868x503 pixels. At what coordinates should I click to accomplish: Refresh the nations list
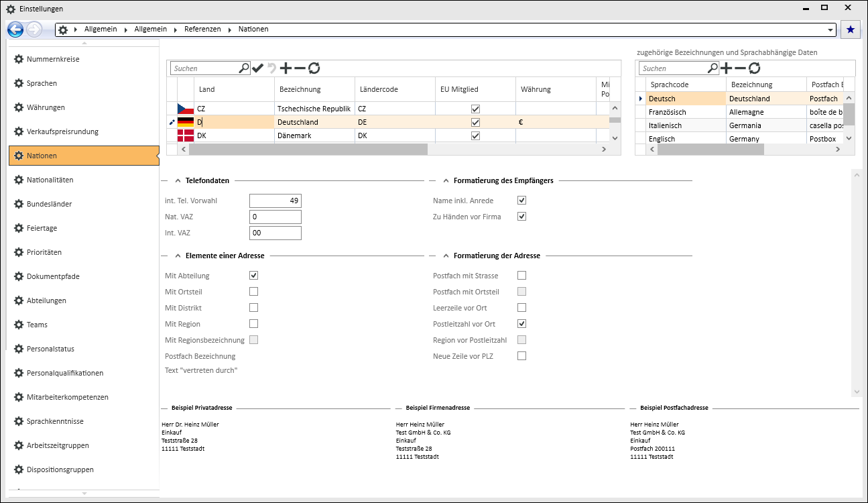(314, 68)
